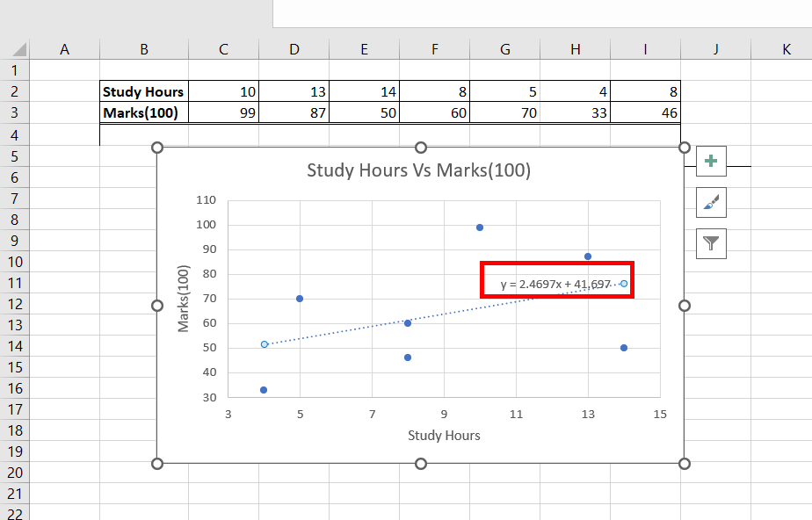Select column B header

[144, 49]
